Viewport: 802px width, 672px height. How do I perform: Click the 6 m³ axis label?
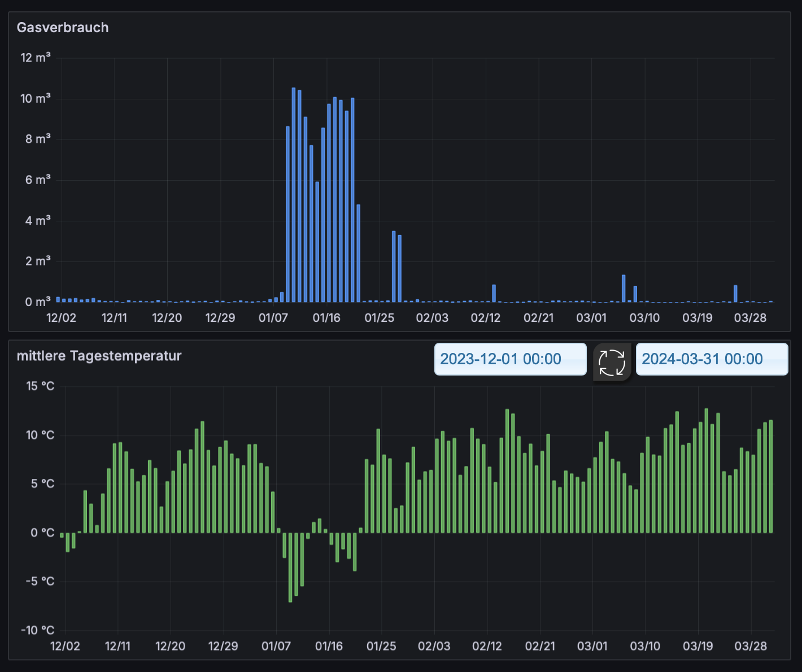tap(38, 180)
